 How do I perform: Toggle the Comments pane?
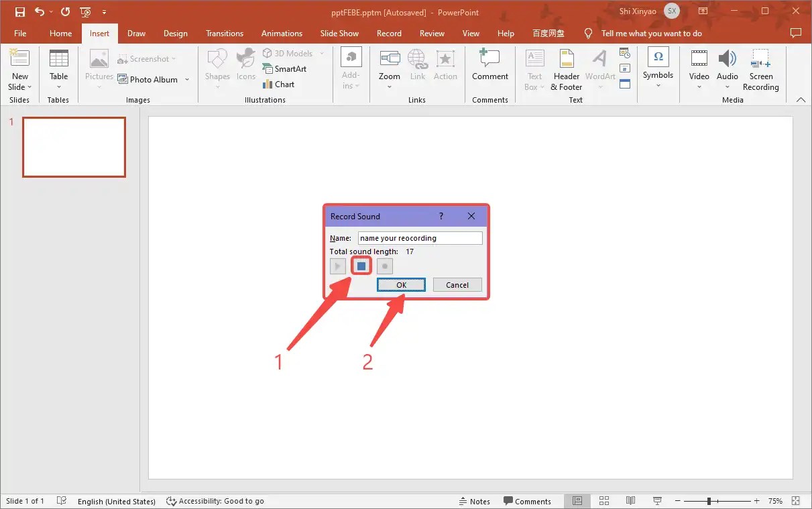(x=528, y=501)
